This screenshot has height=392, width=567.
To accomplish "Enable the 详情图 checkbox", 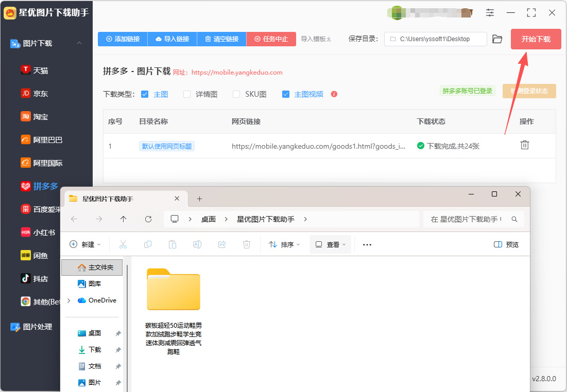I will pos(187,94).
